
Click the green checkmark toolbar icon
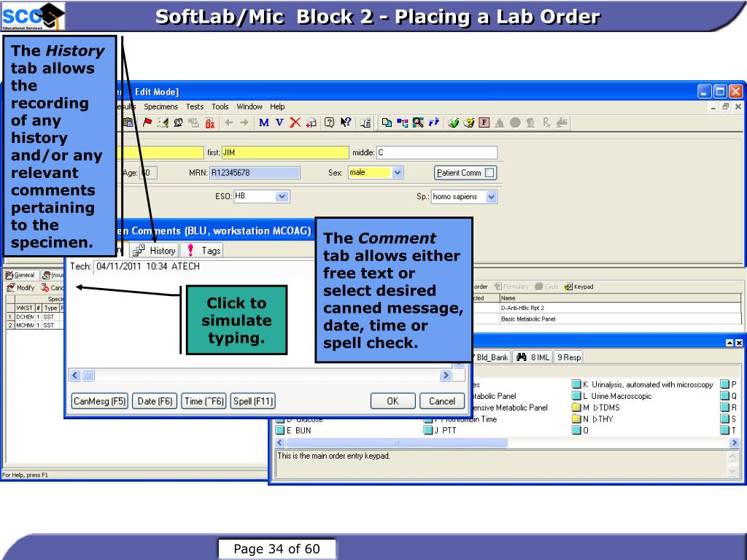[x=453, y=122]
